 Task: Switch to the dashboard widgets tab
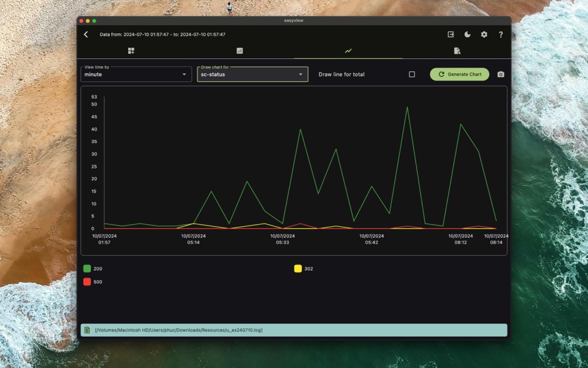(131, 51)
